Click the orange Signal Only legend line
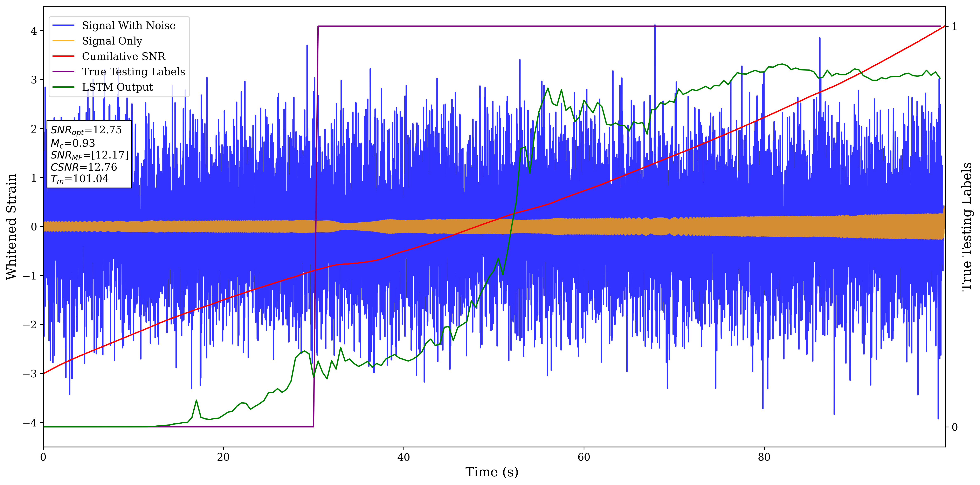The width and height of the screenshot is (980, 485). pyautogui.click(x=63, y=41)
